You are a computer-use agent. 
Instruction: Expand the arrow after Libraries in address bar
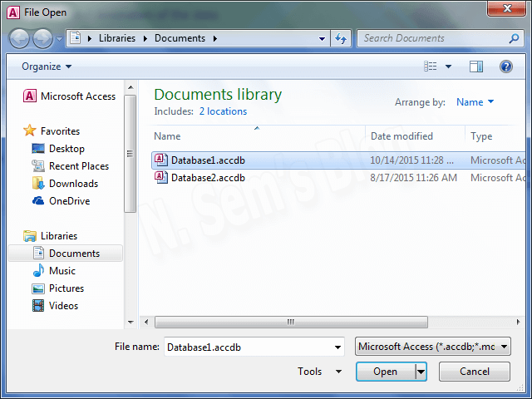pos(145,39)
